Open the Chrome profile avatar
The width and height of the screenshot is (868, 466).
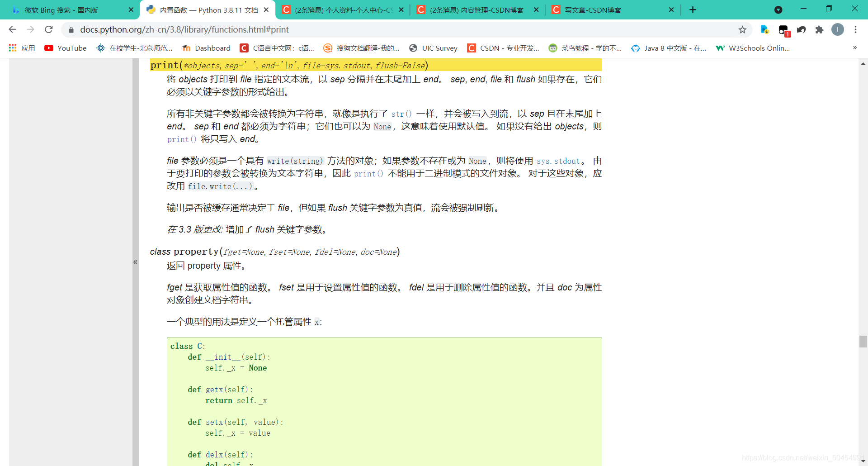(x=838, y=29)
